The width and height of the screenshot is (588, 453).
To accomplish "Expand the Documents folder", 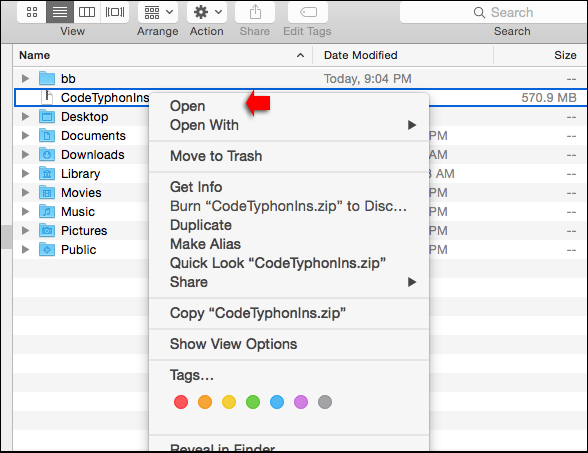I will click(26, 135).
